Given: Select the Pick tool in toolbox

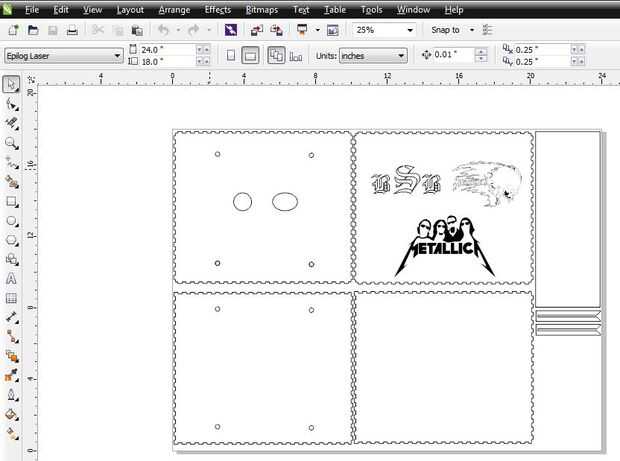Looking at the screenshot, I should 11,84.
